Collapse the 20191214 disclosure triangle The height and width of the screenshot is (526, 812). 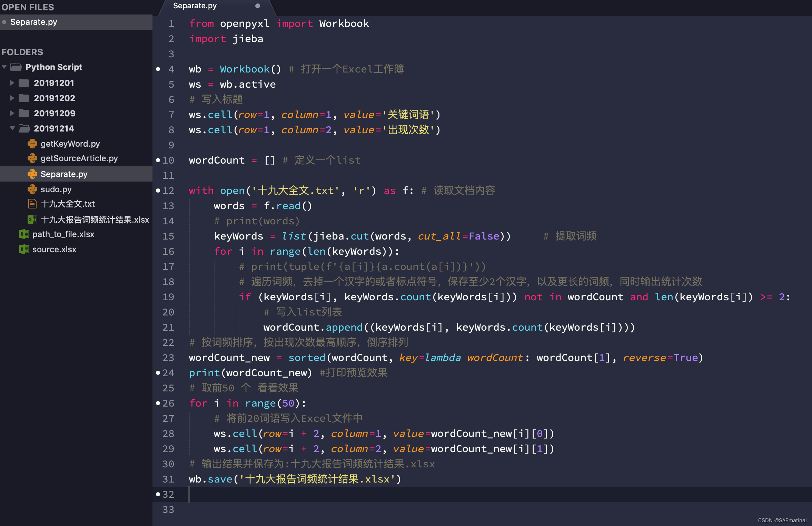[12, 128]
